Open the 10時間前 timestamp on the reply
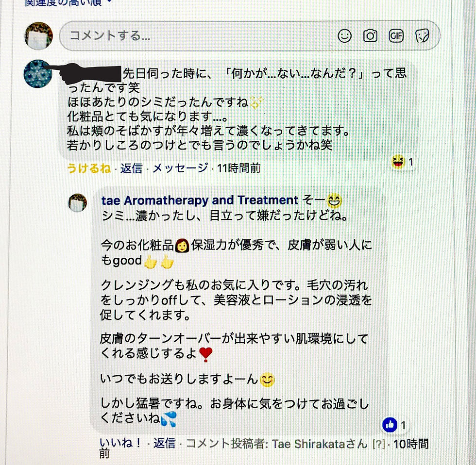476x465 pixels. click(x=411, y=444)
